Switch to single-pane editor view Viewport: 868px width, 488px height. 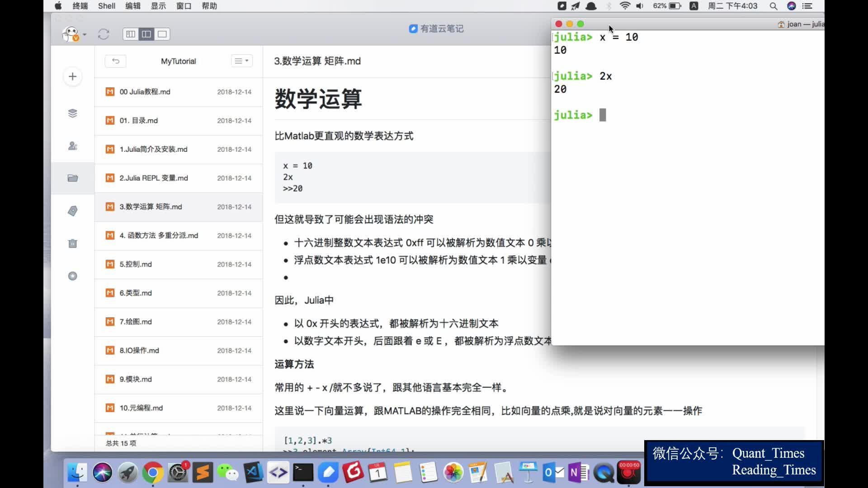pyautogui.click(x=162, y=34)
